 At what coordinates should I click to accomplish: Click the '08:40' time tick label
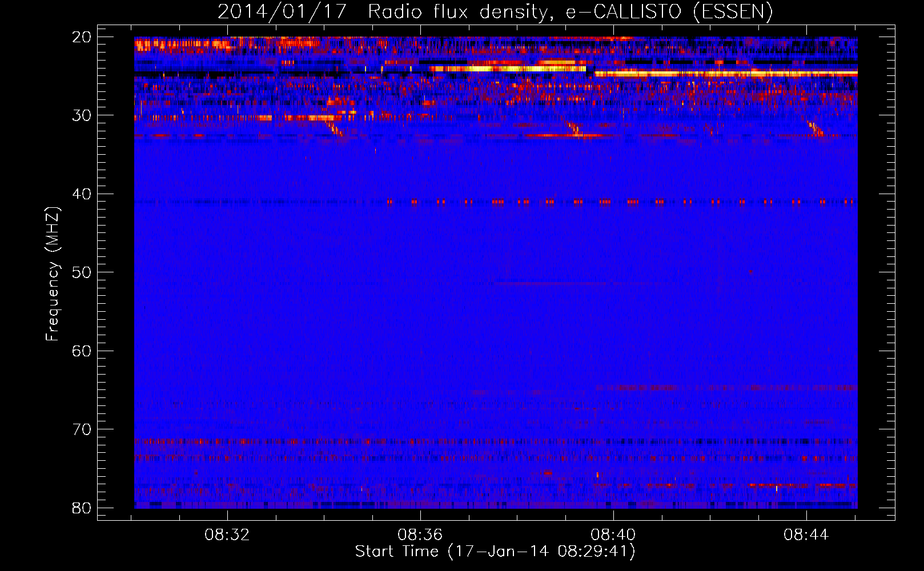(613, 535)
